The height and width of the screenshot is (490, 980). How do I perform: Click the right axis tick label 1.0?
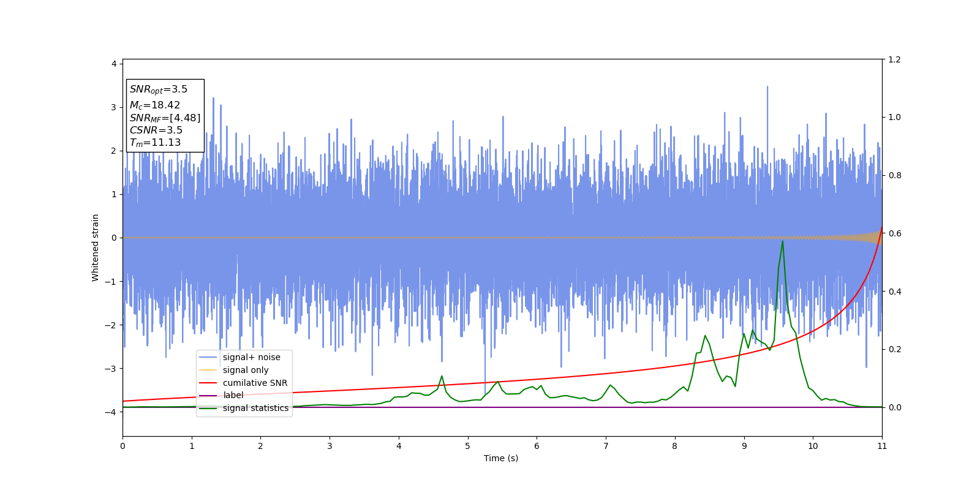click(895, 117)
